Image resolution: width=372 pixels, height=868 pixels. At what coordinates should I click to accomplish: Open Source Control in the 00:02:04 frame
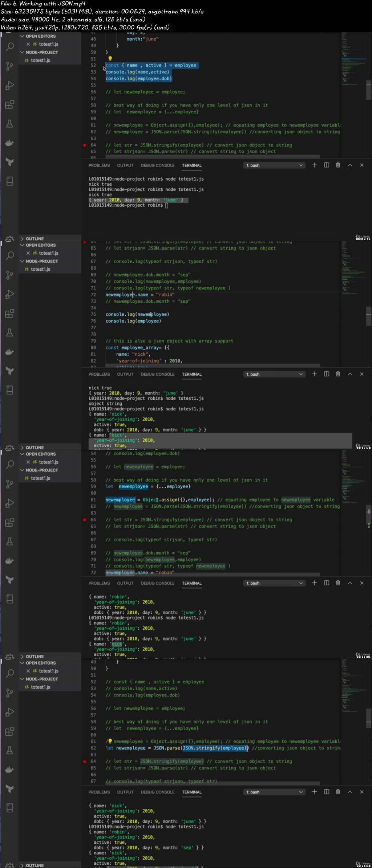(10, 66)
